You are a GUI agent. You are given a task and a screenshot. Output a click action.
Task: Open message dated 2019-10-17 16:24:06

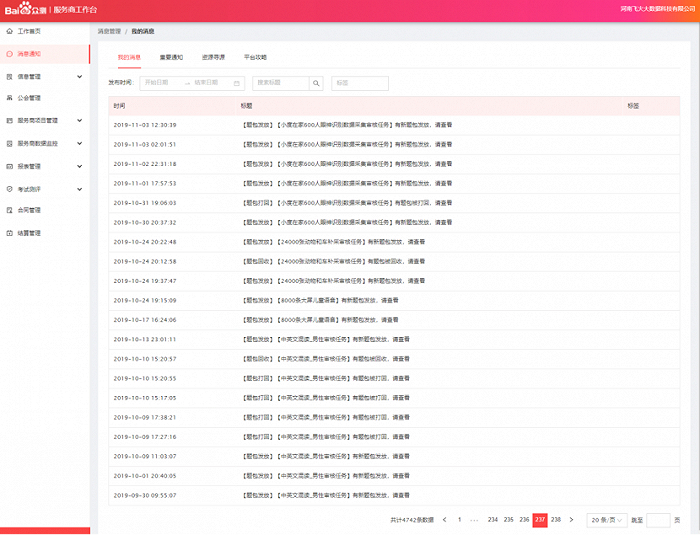click(394, 320)
